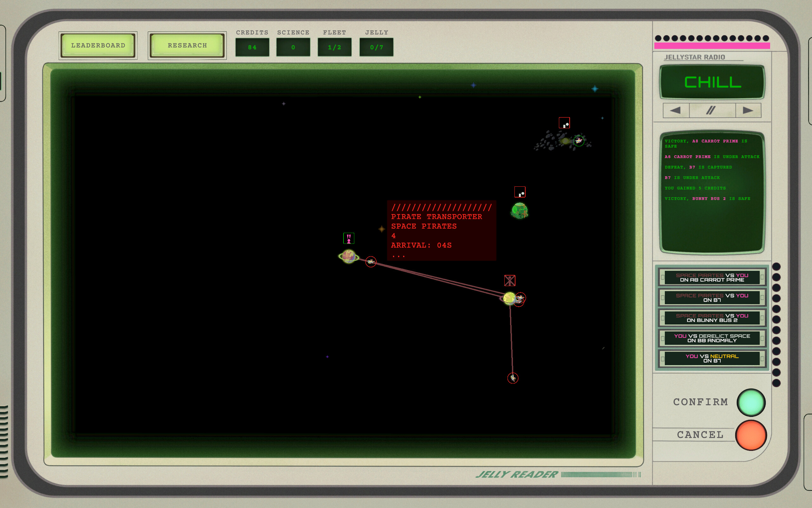The image size is (812, 508).
Task: Select the pirate ship orbiting yellow planet
Action: pyautogui.click(x=520, y=299)
